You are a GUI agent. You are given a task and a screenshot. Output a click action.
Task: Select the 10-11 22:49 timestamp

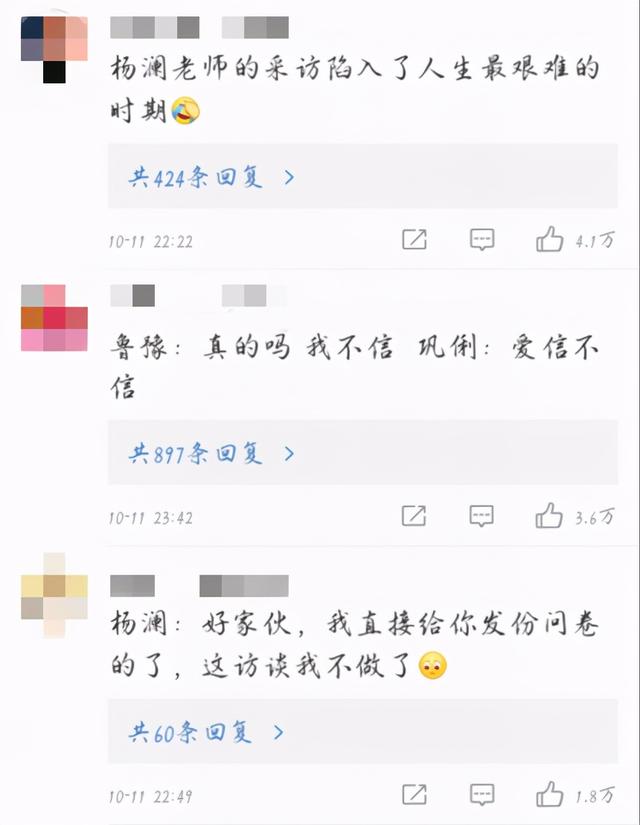tap(151, 796)
